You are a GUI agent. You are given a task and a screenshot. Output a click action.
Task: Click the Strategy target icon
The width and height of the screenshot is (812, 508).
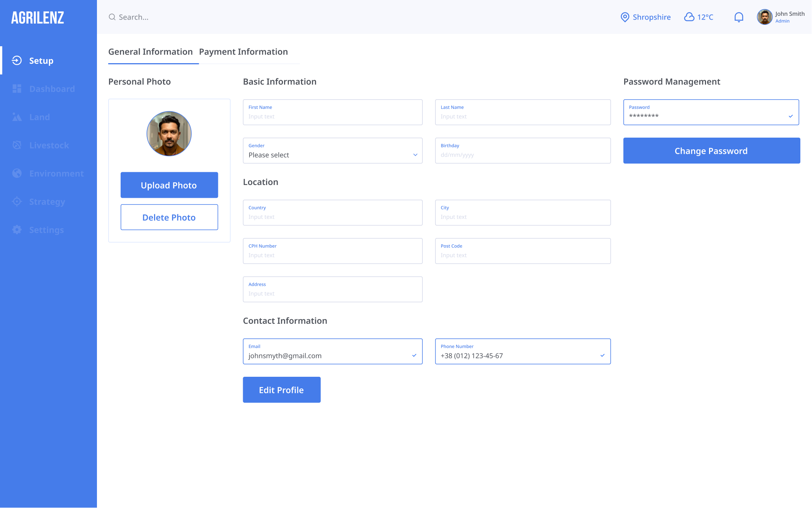[x=17, y=202]
